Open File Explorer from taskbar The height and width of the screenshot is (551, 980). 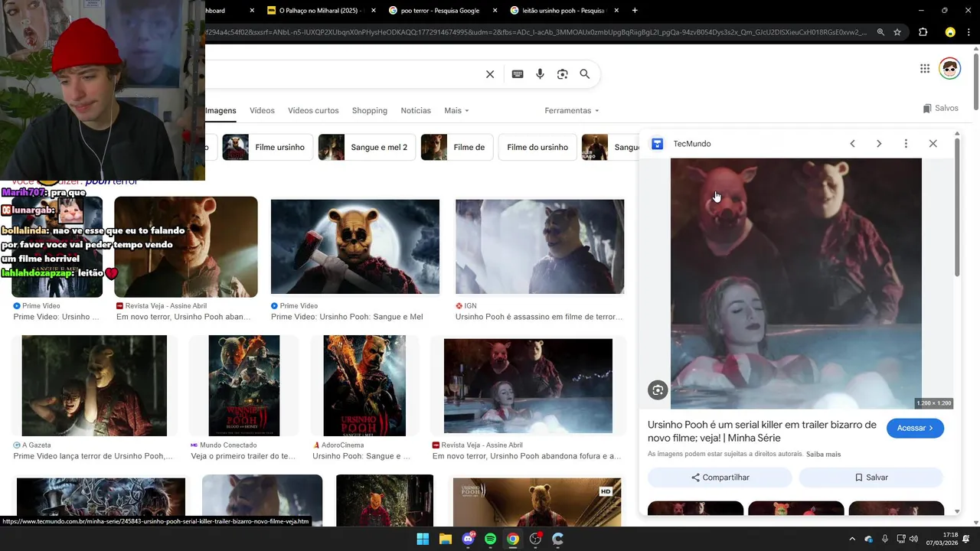point(445,539)
